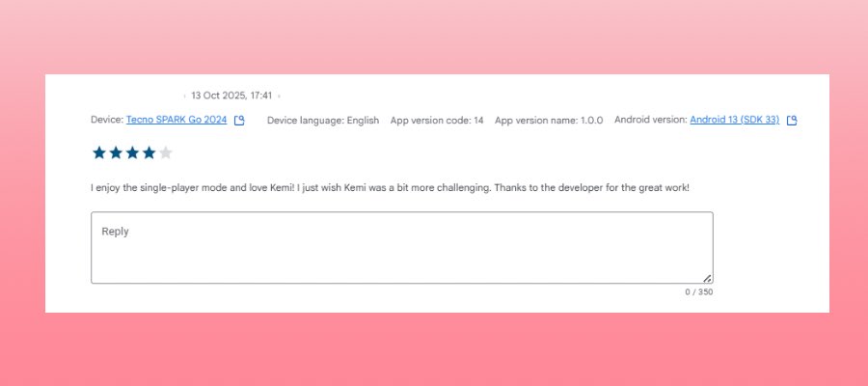Open the Android 13 (SDK 33) link

[x=735, y=120]
